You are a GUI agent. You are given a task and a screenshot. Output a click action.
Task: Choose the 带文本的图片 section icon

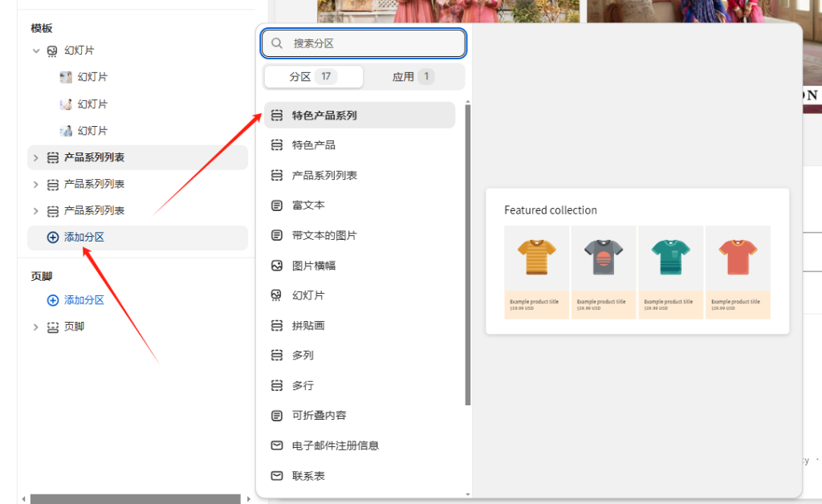276,235
